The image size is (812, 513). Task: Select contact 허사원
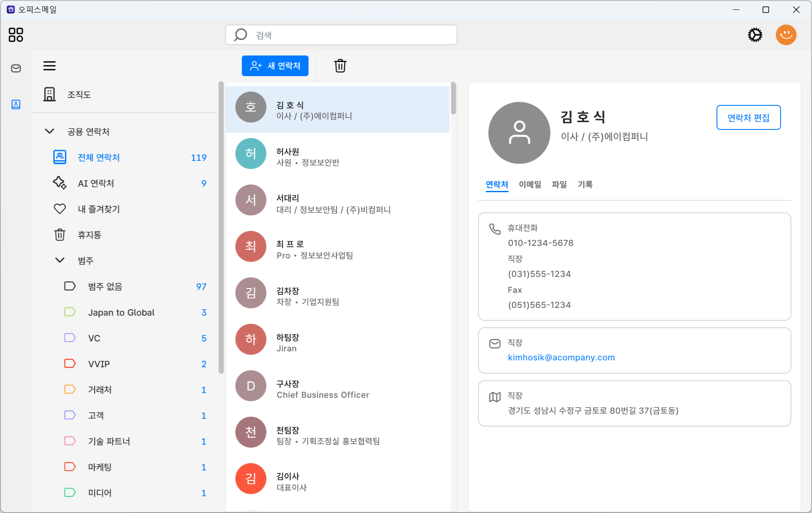click(x=338, y=156)
